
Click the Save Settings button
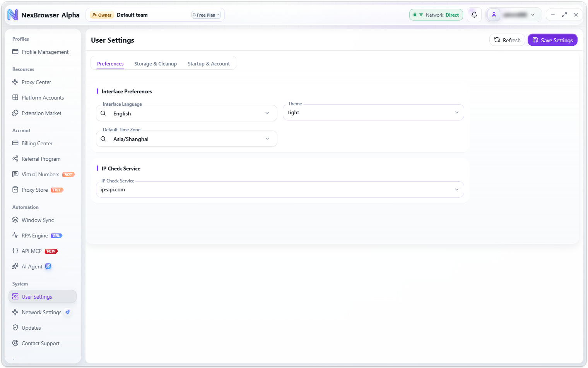pos(552,40)
